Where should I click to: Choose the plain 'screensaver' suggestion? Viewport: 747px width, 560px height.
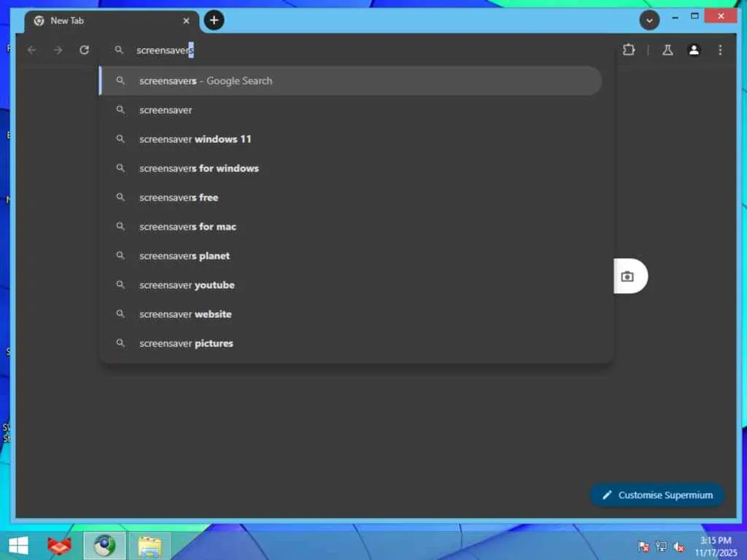[352, 110]
